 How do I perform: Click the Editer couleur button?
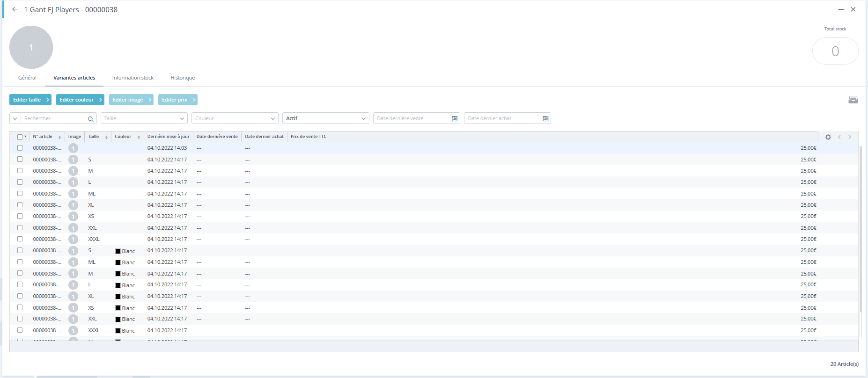pos(80,100)
